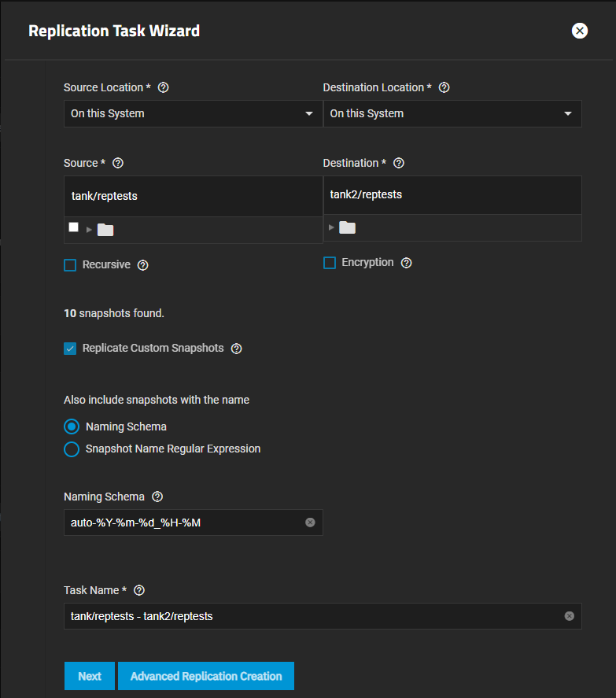Enable the Encryption checkbox
616x698 pixels.
tap(330, 263)
